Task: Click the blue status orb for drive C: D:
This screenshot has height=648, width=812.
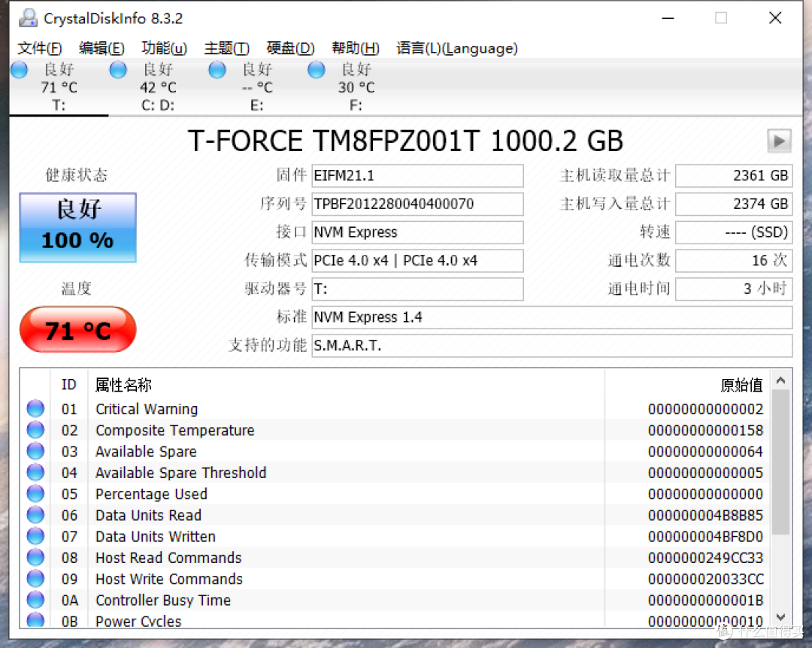Action: 118,69
